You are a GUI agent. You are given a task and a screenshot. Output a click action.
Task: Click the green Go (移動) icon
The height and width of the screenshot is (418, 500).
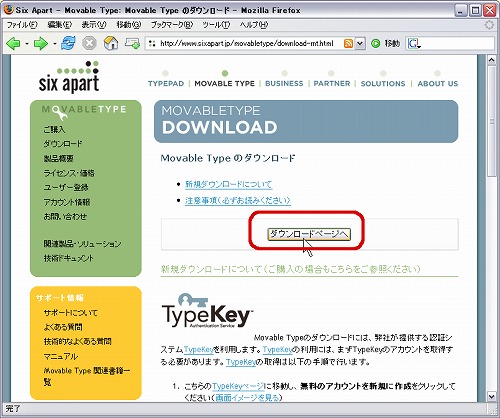376,43
